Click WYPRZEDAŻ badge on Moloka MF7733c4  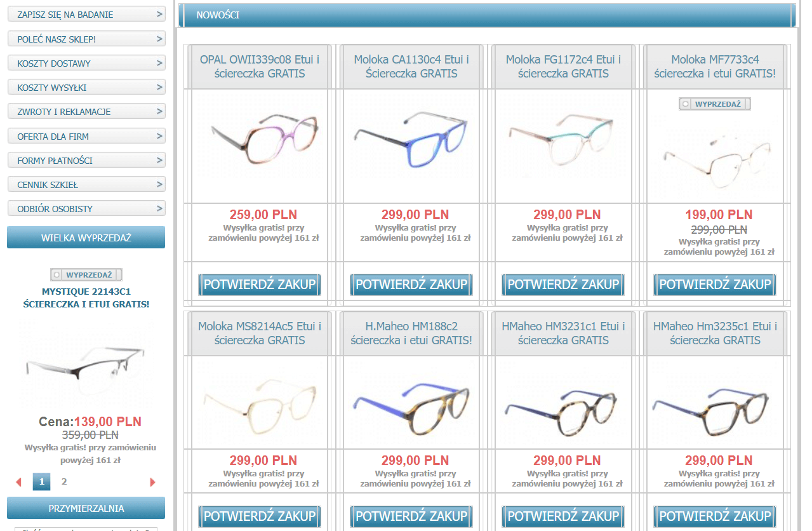715,104
